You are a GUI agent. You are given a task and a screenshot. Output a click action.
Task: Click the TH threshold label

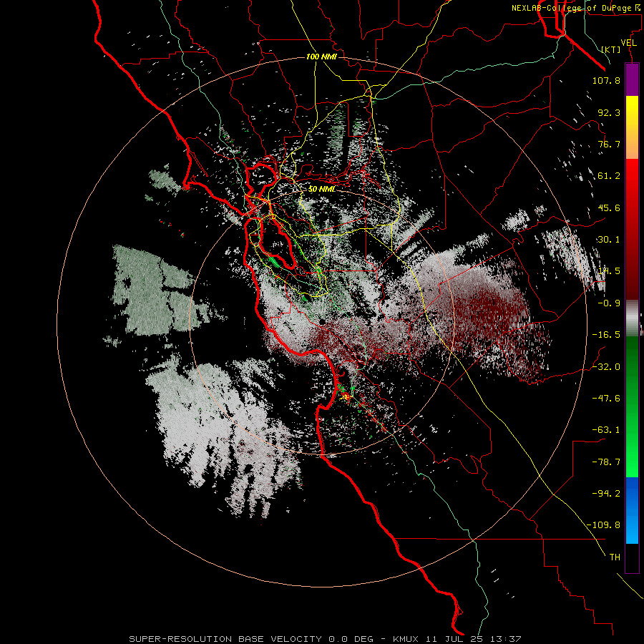pyautogui.click(x=615, y=557)
